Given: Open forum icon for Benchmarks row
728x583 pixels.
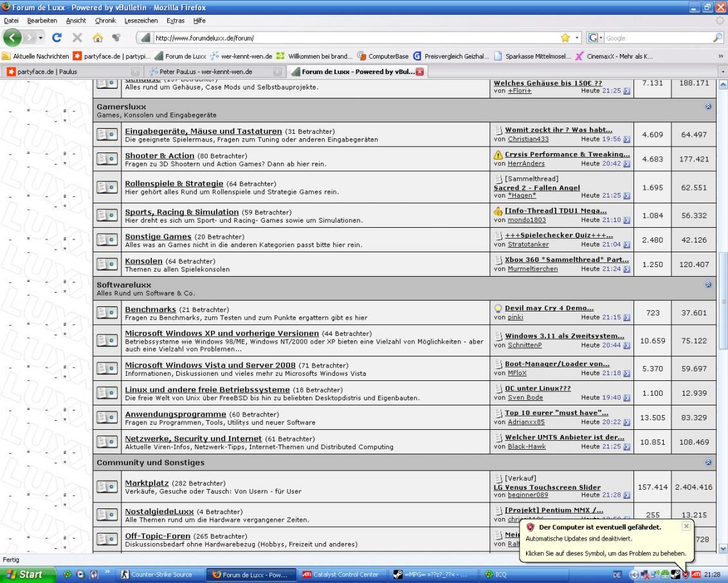Looking at the screenshot, I should (107, 313).
